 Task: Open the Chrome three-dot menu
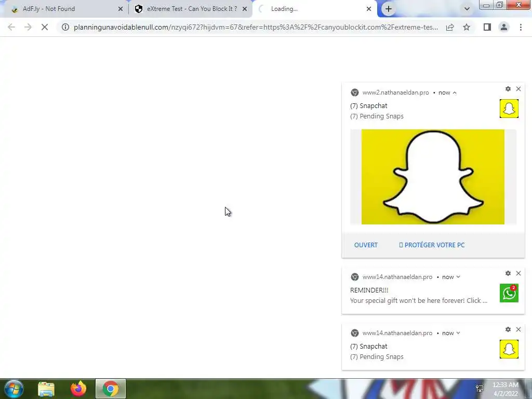(x=521, y=27)
